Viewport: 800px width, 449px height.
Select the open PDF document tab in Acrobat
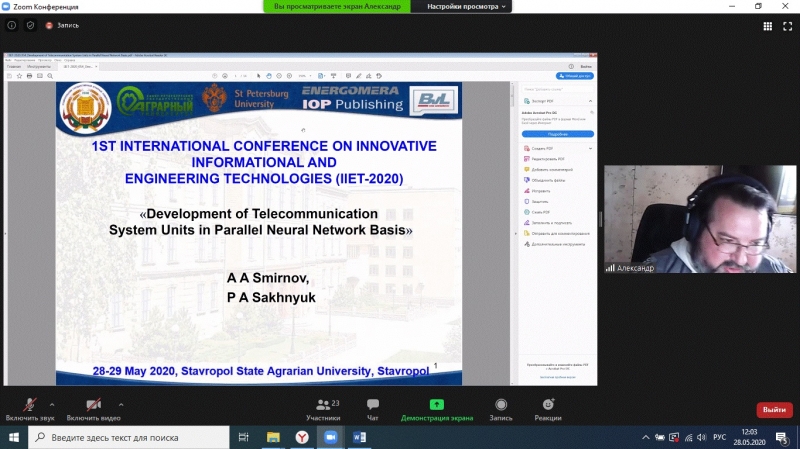point(78,66)
